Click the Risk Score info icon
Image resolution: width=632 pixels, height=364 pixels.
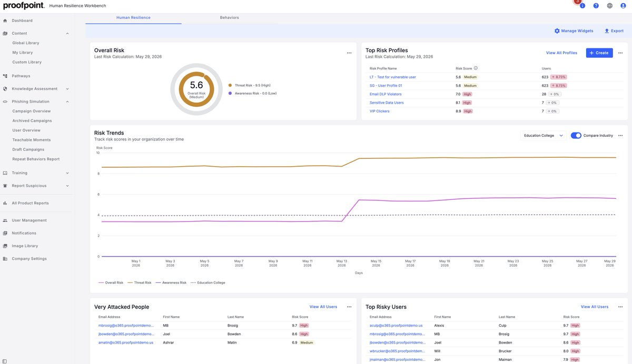pos(476,68)
